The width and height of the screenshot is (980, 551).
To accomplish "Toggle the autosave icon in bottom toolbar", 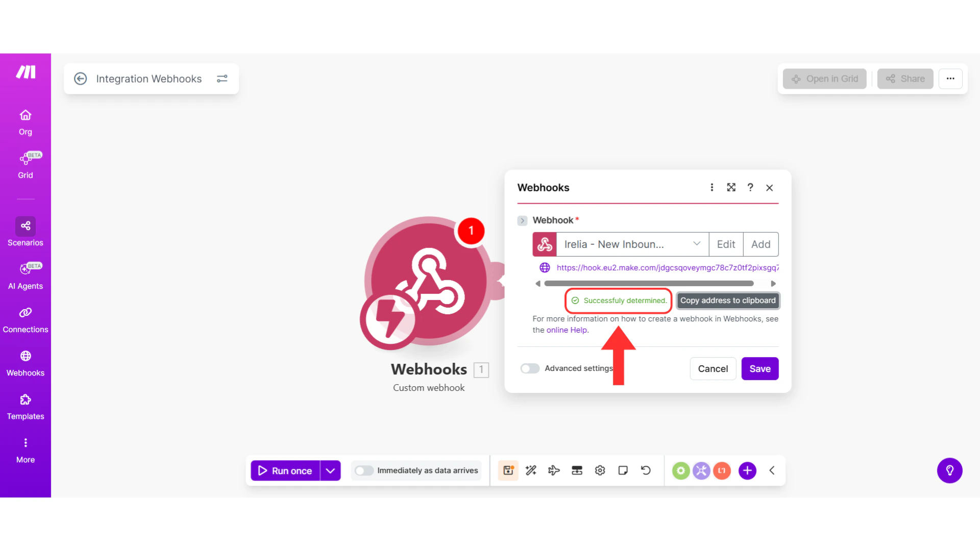I will pos(508,470).
